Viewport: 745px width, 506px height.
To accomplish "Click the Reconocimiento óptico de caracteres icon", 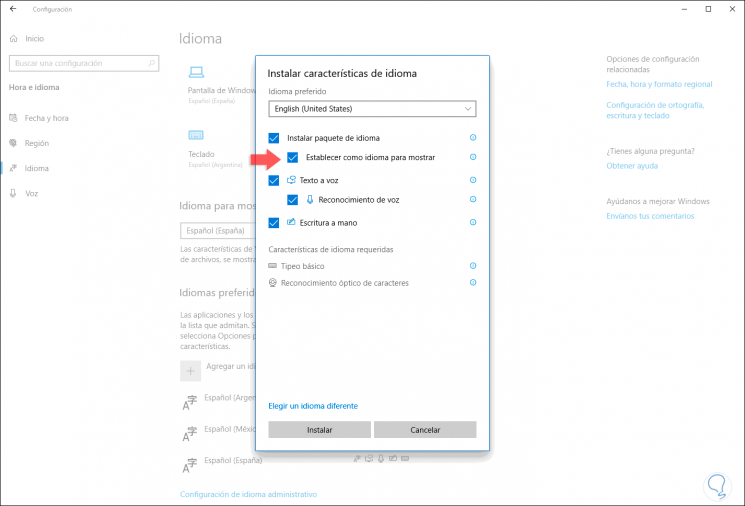I will 273,283.
